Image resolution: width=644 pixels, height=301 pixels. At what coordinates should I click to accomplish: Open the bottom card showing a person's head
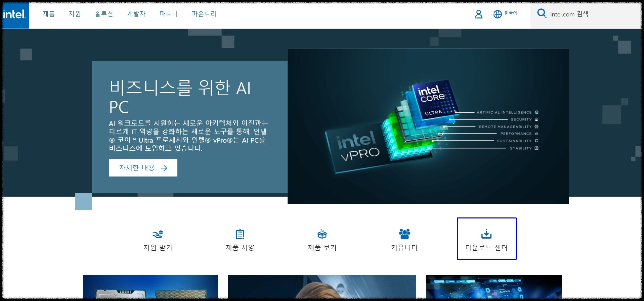coord(322,287)
